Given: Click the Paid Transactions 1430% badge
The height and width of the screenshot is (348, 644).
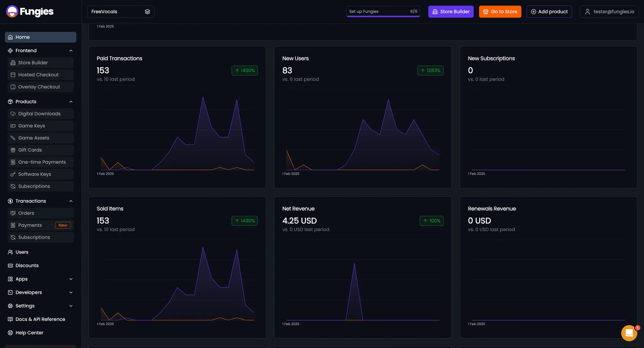Looking at the screenshot, I should click(x=245, y=70).
